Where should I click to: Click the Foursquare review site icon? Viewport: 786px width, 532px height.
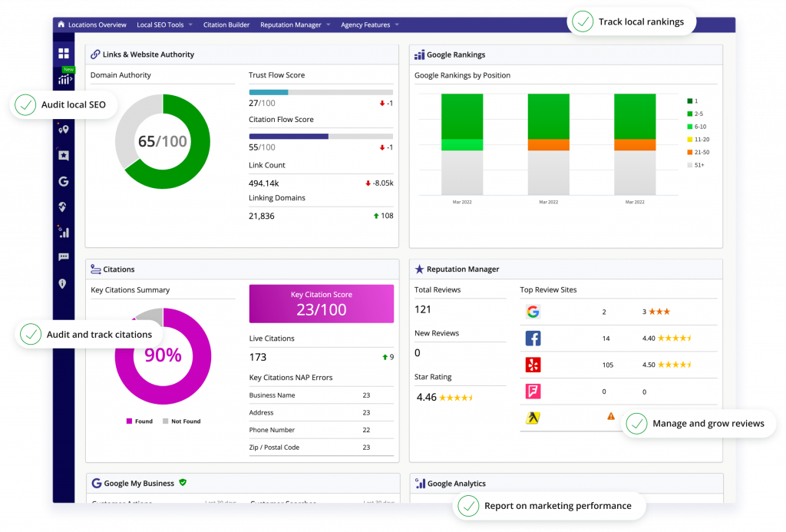533,392
